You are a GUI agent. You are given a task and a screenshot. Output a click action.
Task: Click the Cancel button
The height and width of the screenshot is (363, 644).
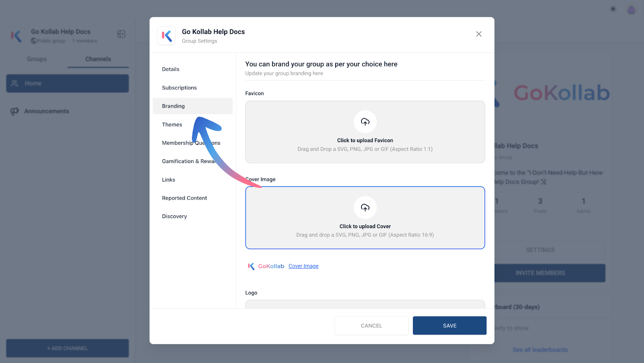coord(372,326)
